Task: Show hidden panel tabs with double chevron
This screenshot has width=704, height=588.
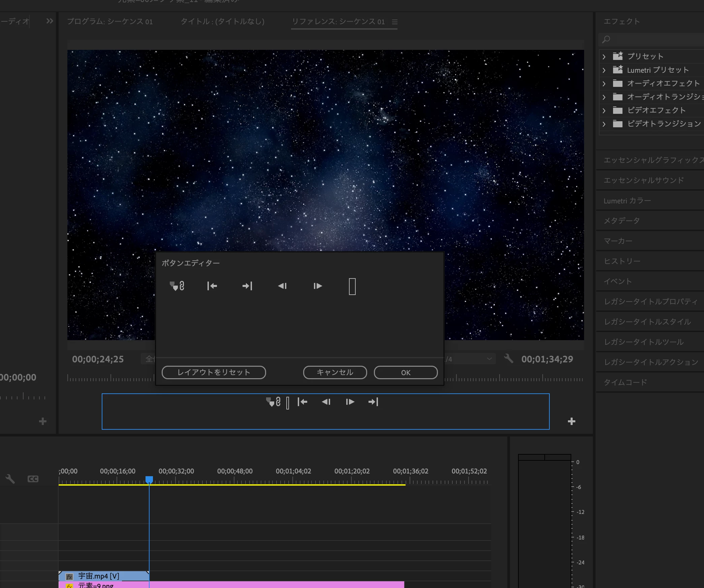Action: tap(50, 21)
